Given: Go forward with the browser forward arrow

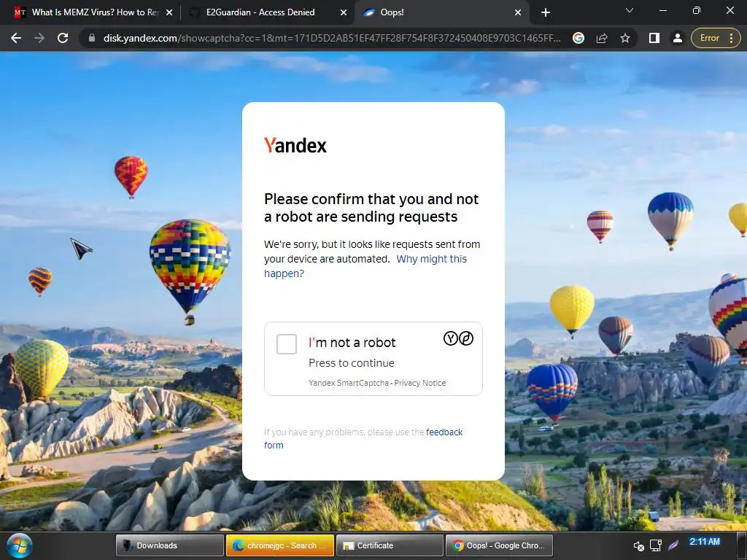Looking at the screenshot, I should 39,38.
